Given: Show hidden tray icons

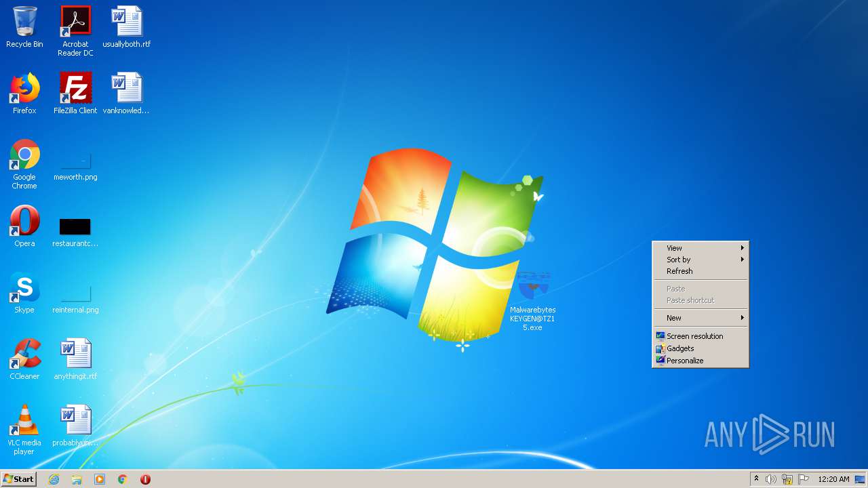Looking at the screenshot, I should click(756, 479).
